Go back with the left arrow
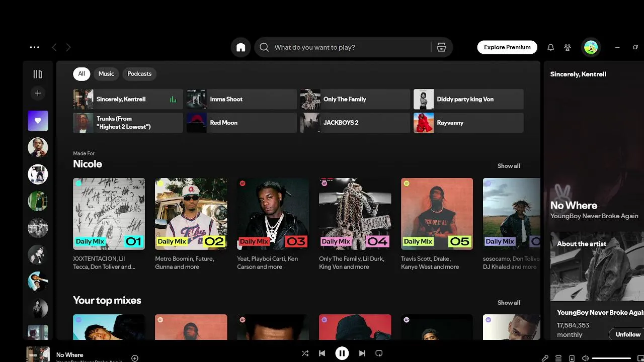The height and width of the screenshot is (362, 644). (x=54, y=47)
